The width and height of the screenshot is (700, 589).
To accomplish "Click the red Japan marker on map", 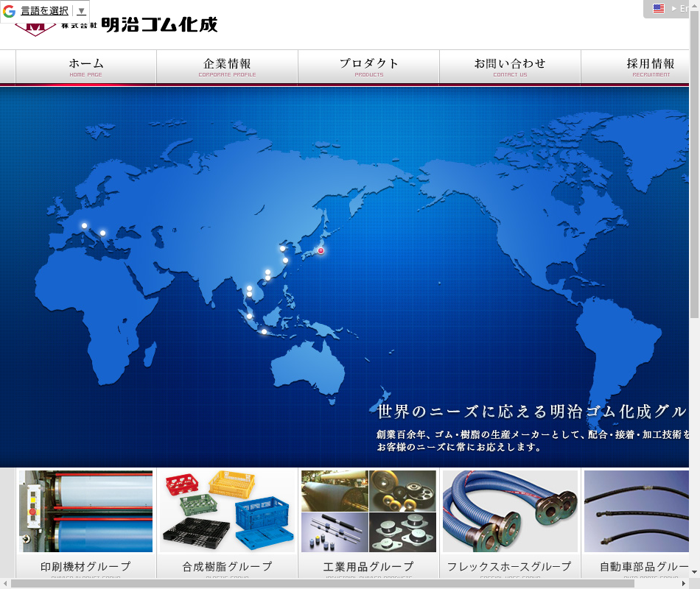I will click(x=321, y=250).
